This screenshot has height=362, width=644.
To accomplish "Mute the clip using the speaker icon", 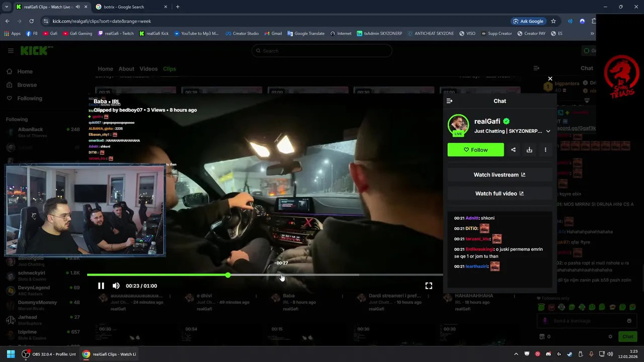I will tap(116, 286).
